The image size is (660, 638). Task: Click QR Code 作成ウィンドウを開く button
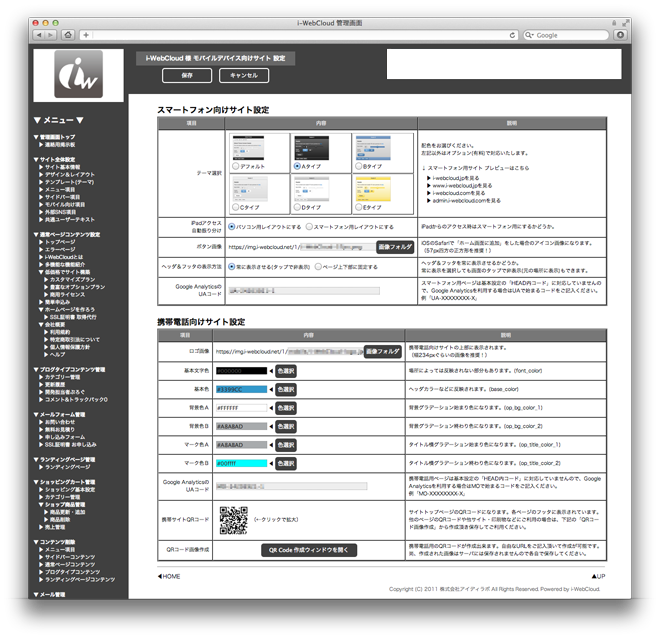tap(309, 550)
